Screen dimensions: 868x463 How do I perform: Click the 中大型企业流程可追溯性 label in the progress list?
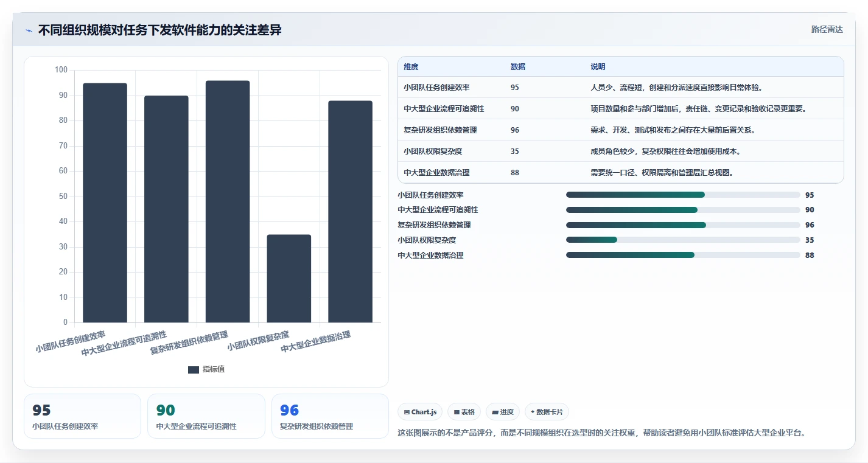pos(438,210)
